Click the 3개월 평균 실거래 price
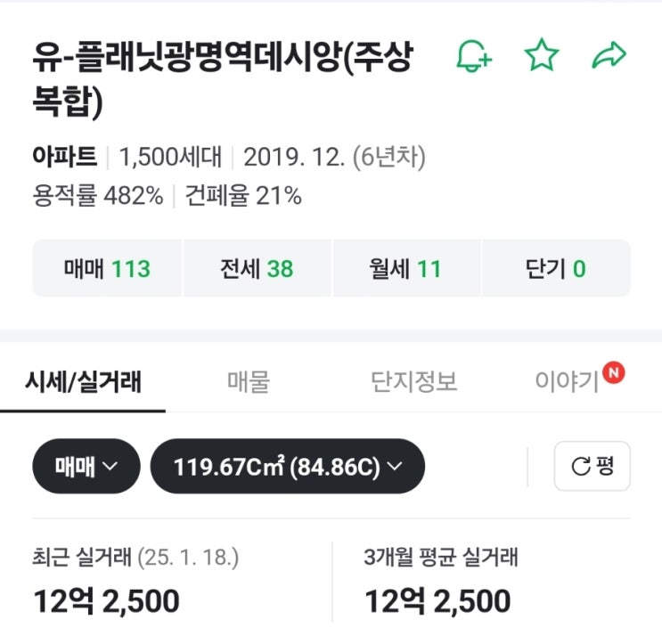662x644 pixels. pos(437,601)
